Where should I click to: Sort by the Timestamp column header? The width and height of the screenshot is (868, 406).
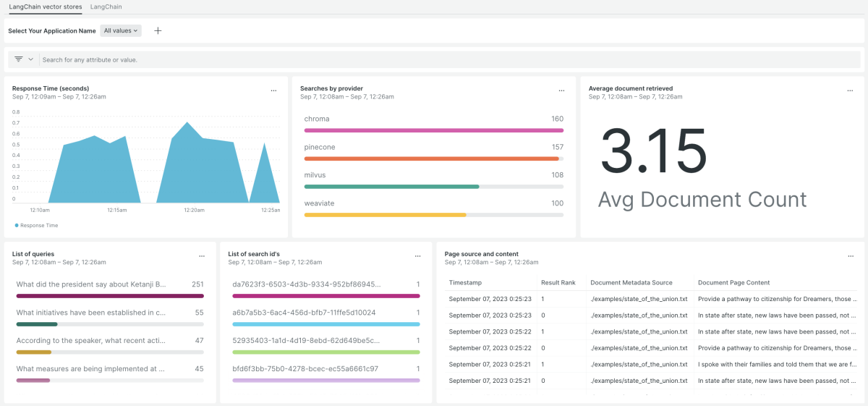tap(465, 282)
